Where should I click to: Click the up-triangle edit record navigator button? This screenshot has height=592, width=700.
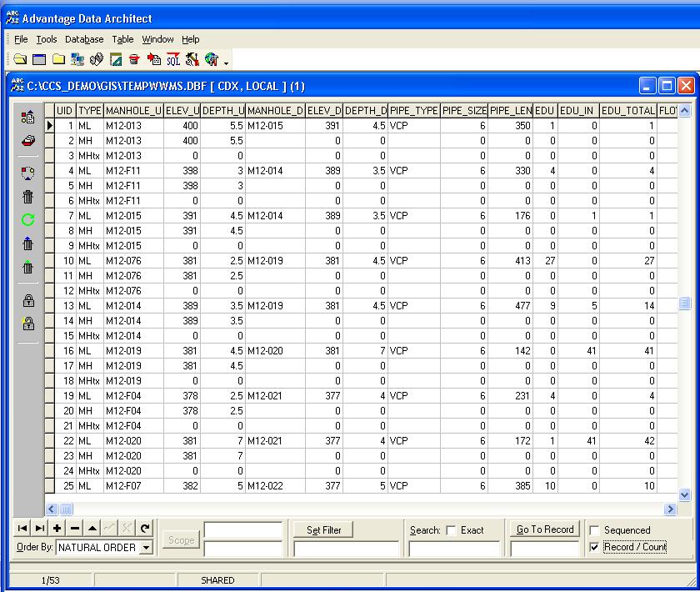click(x=92, y=529)
